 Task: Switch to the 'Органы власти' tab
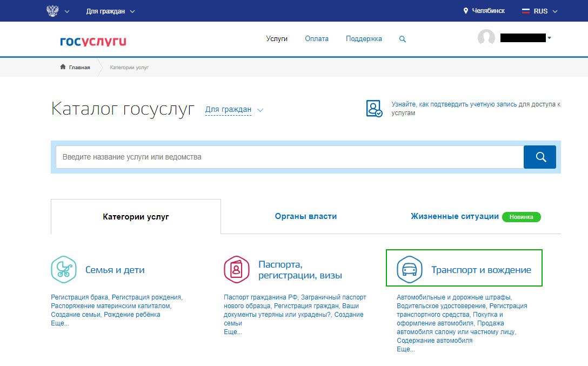click(306, 216)
